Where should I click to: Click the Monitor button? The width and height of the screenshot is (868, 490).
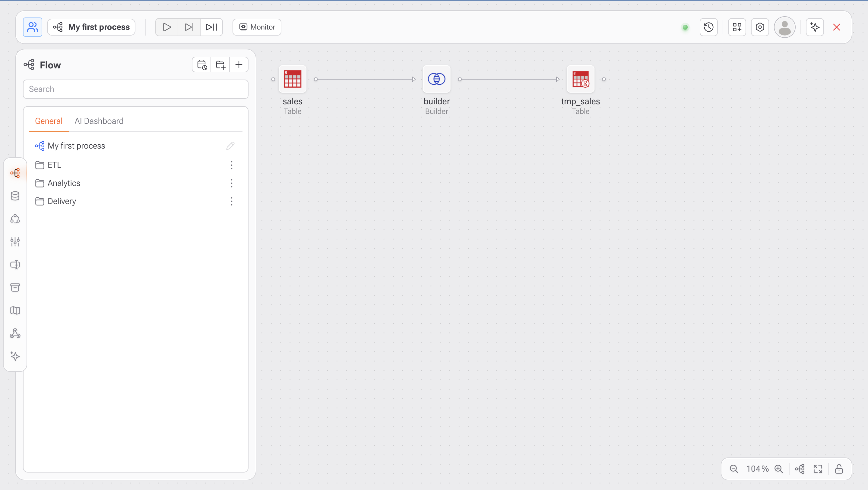click(257, 27)
